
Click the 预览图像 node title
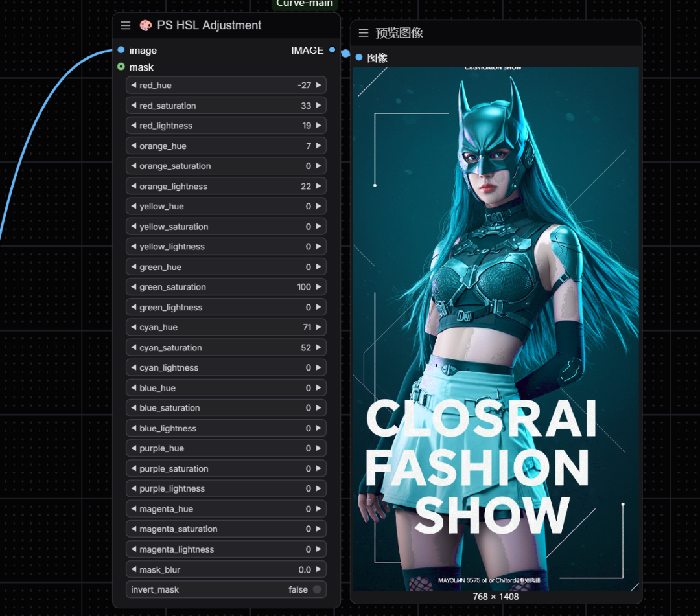399,33
